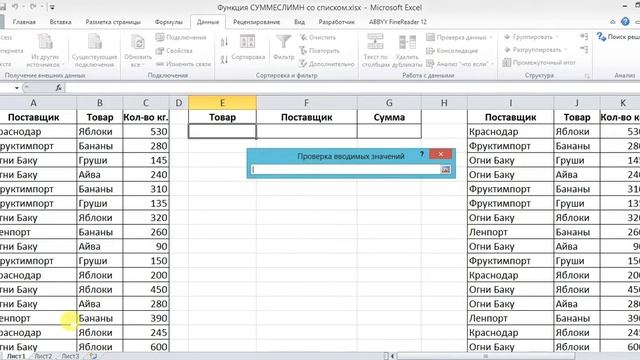640x360 pixels.
Task: Open the Разработчик tab
Action: click(337, 22)
